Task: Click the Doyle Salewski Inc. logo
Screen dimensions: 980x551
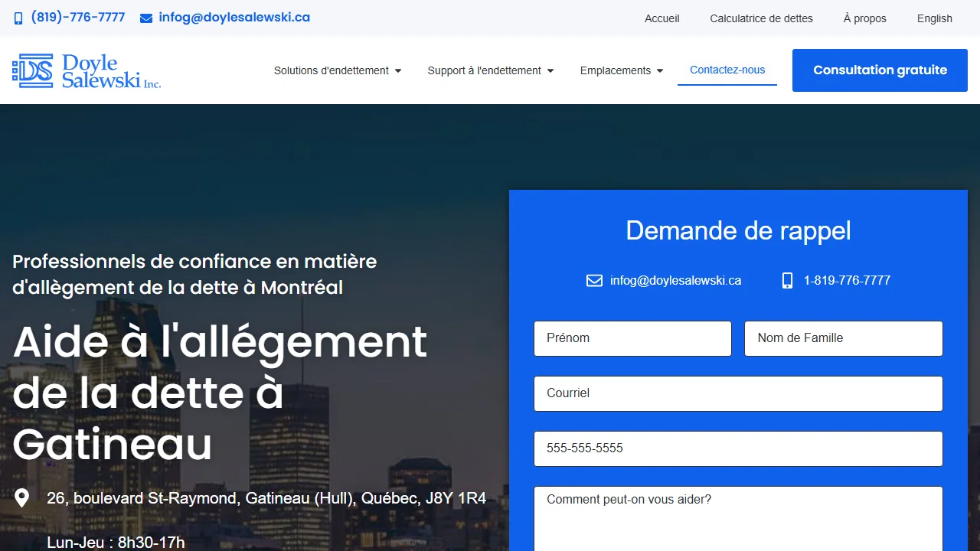Action: [87, 70]
